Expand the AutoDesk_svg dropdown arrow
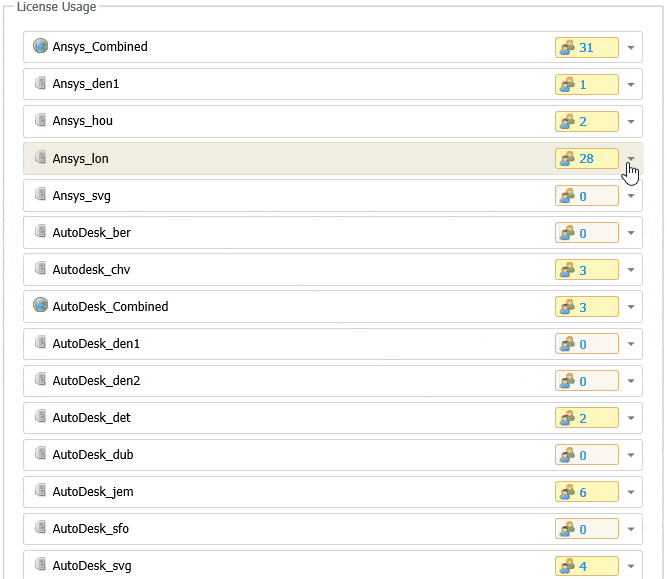Screen dimensions: 667x579 (x=631, y=566)
